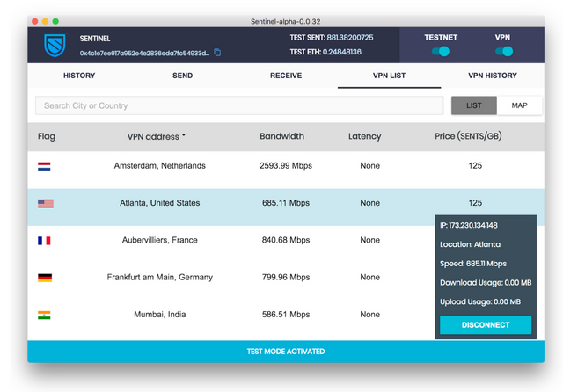Click the United States flag icon
The width and height of the screenshot is (563, 392).
pyautogui.click(x=46, y=204)
